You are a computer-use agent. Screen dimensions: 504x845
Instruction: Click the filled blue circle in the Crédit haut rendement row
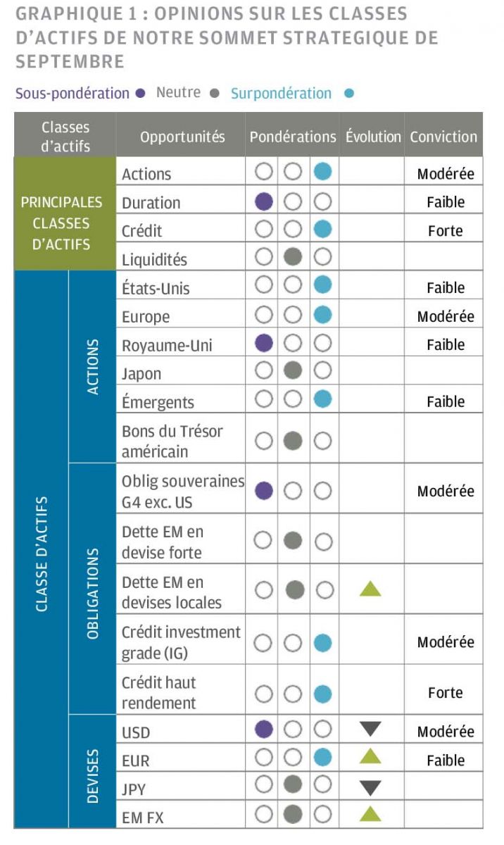(x=322, y=694)
